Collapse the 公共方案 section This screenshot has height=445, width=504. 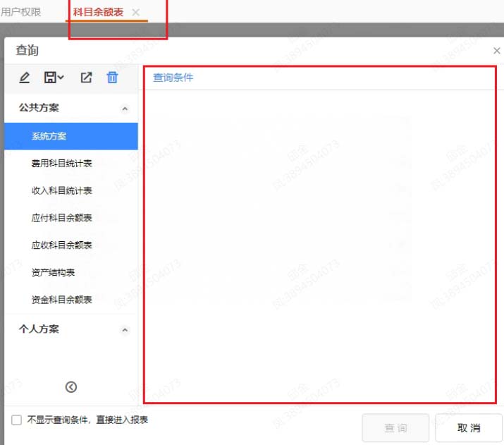point(125,109)
